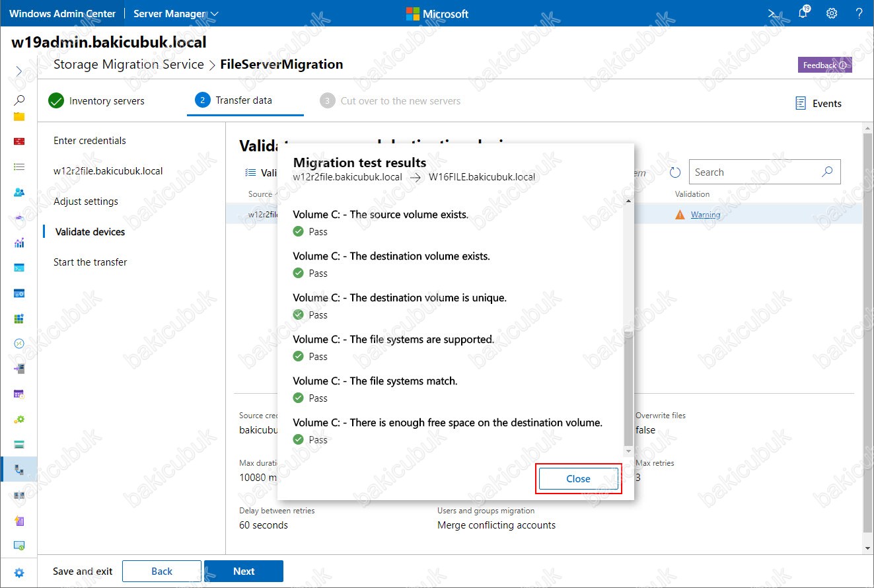Click Save and exit
This screenshot has width=874, height=588.
[83, 571]
